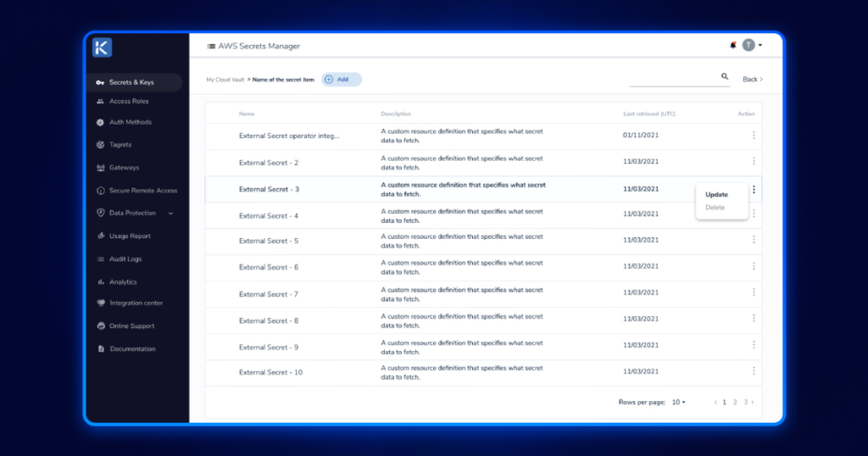
Task: Click the Data Protection shield icon
Action: pyautogui.click(x=100, y=213)
